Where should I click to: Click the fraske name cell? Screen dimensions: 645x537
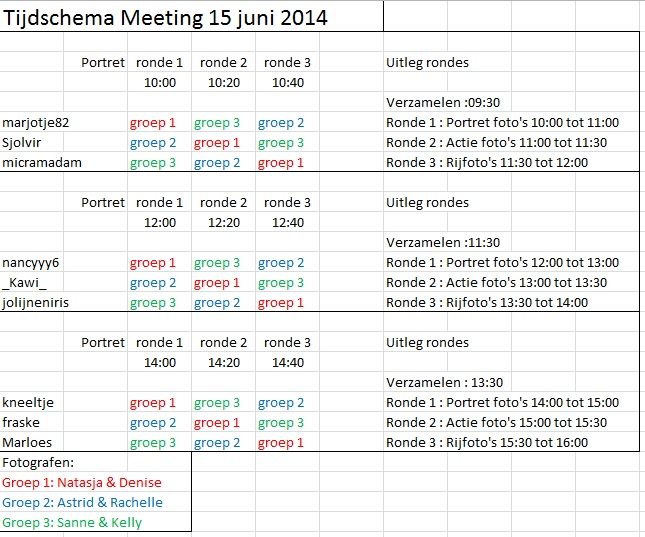[21, 423]
